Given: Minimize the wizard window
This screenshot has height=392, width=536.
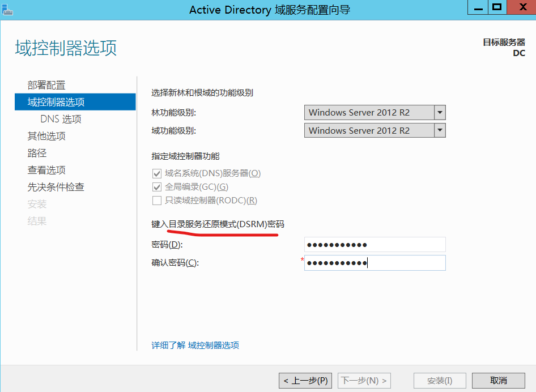Looking at the screenshot, I should [477, 7].
